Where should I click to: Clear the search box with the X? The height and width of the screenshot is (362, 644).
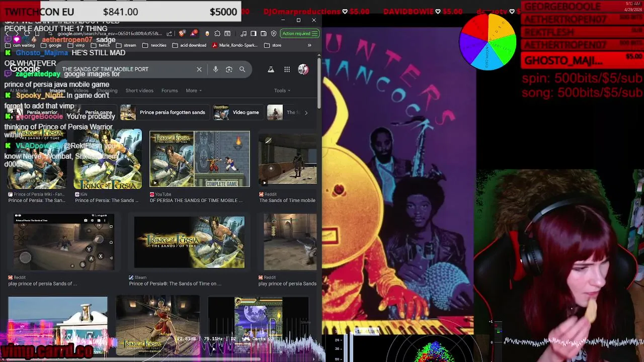point(199,69)
